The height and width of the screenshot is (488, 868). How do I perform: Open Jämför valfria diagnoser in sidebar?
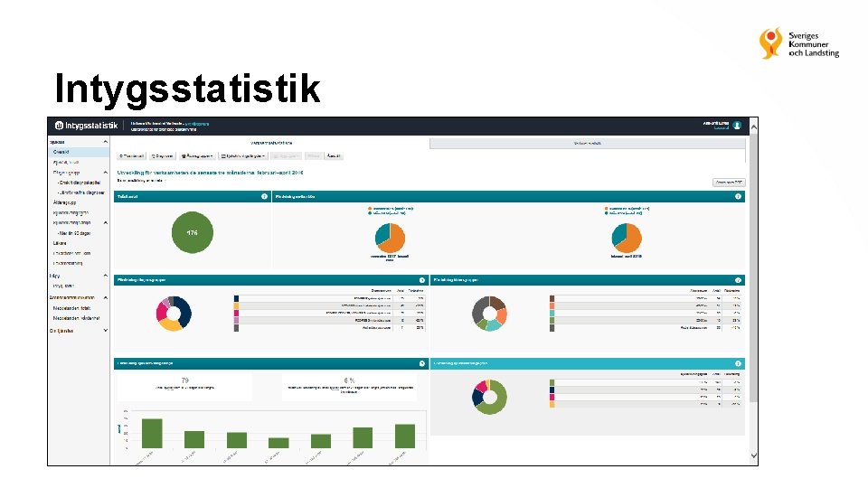[x=81, y=192]
